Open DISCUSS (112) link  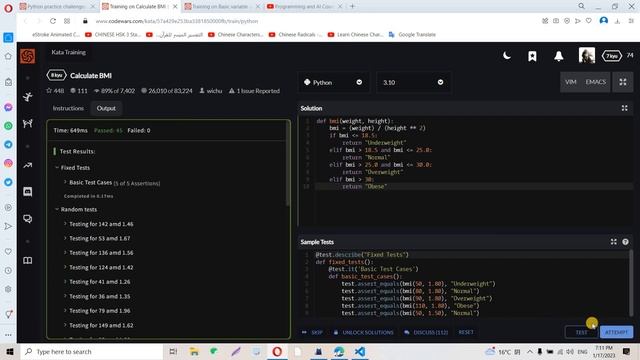coord(426,332)
